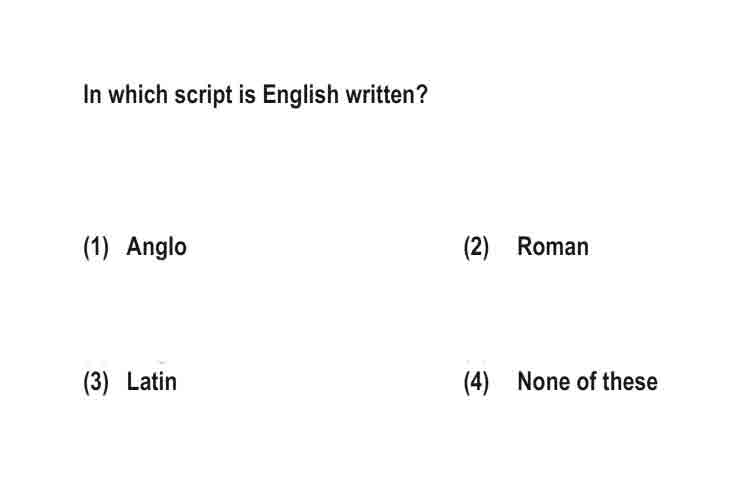Choose the Roman answer option
Screen dimensions: 750x500
click(553, 247)
